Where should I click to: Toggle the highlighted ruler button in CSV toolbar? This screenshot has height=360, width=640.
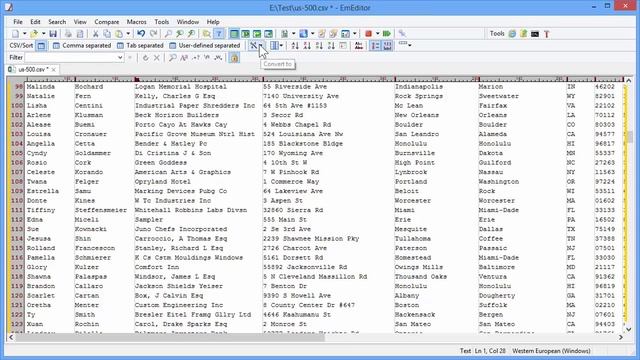(x=387, y=46)
